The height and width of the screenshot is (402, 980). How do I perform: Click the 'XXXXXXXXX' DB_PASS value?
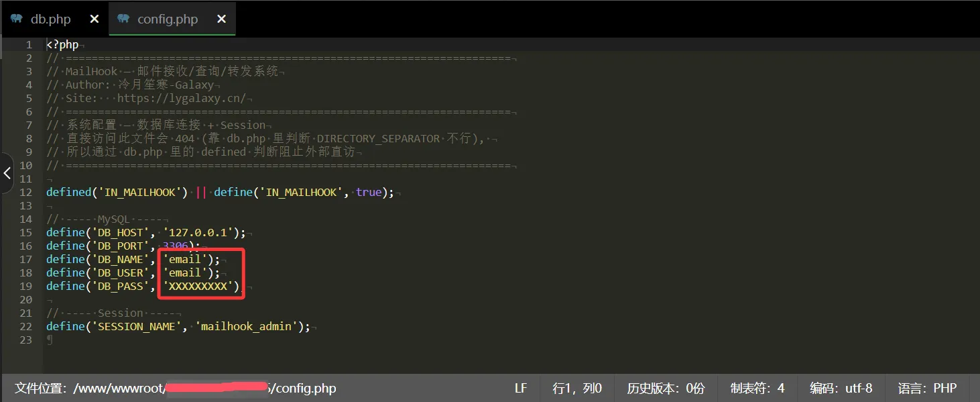pos(198,286)
